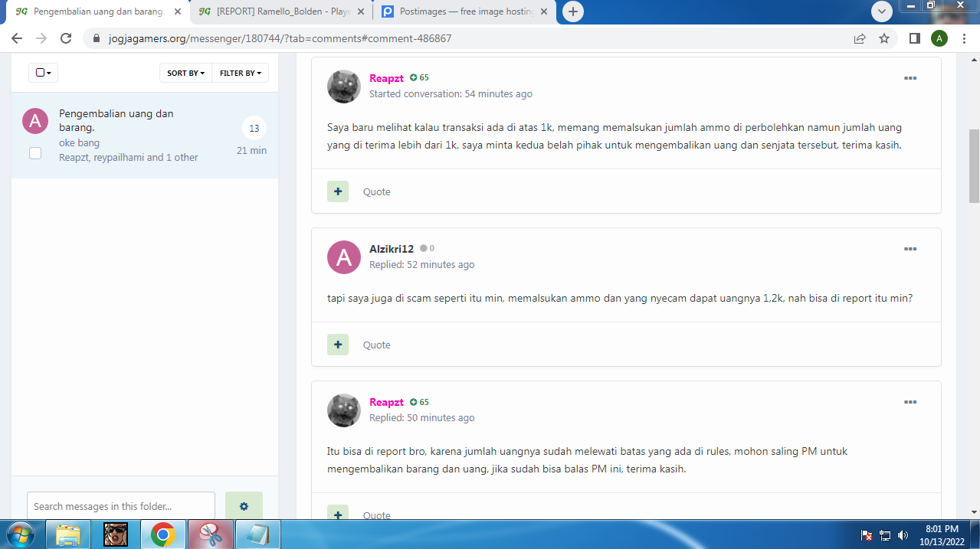Open Pengembalian uang dan barang conversation
The image size is (980, 549).
click(116, 120)
